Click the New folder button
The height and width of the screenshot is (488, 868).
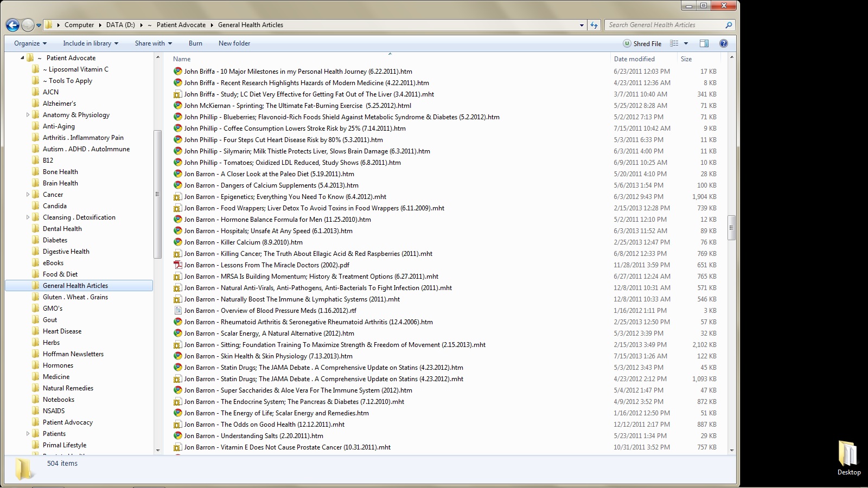(234, 43)
